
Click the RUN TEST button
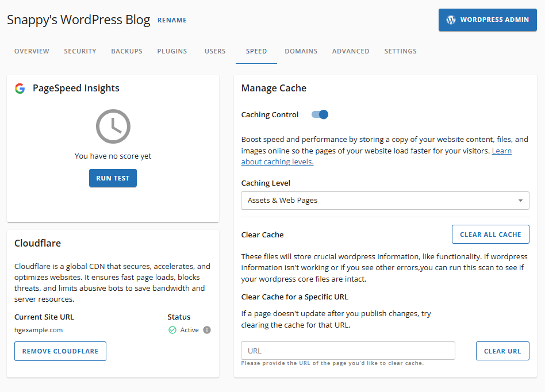click(x=113, y=178)
